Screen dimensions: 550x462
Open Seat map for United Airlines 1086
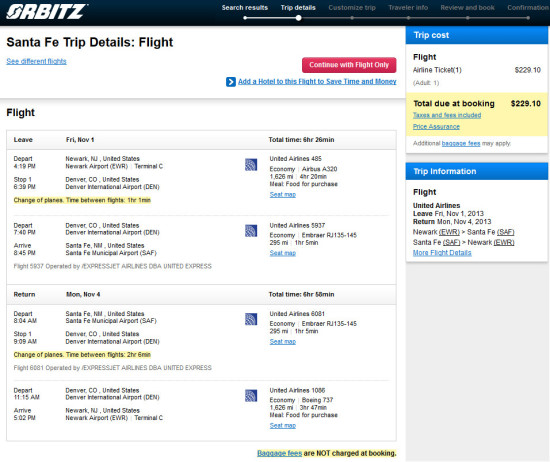click(283, 426)
